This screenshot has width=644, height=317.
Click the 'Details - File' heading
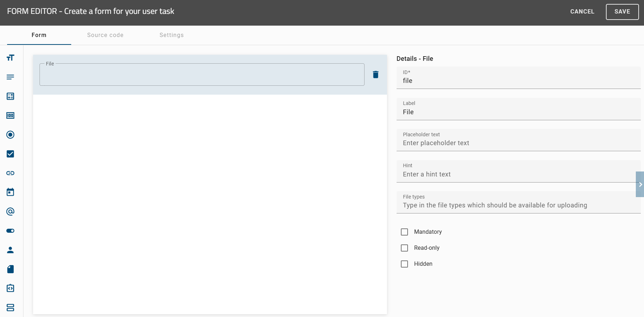click(415, 59)
